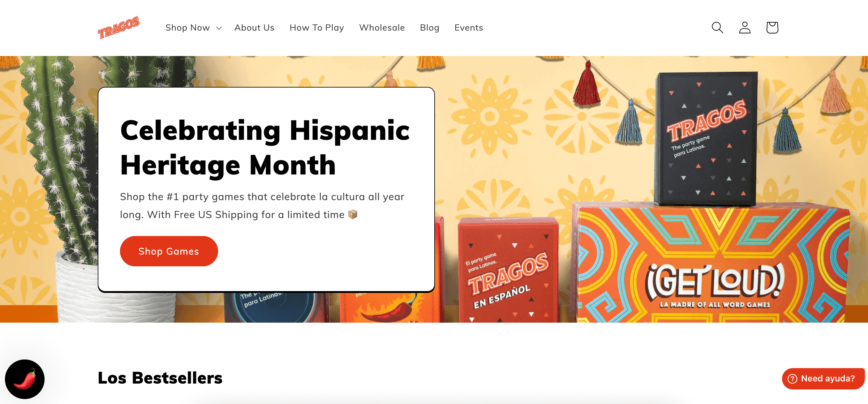This screenshot has height=404, width=868.
Task: Visit the Blog page
Action: pyautogui.click(x=429, y=28)
